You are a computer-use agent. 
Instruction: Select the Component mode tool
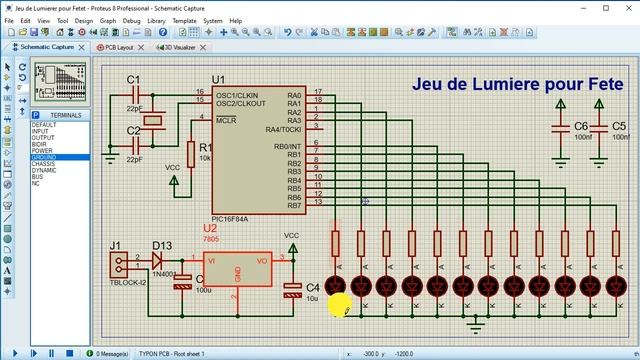click(x=7, y=77)
